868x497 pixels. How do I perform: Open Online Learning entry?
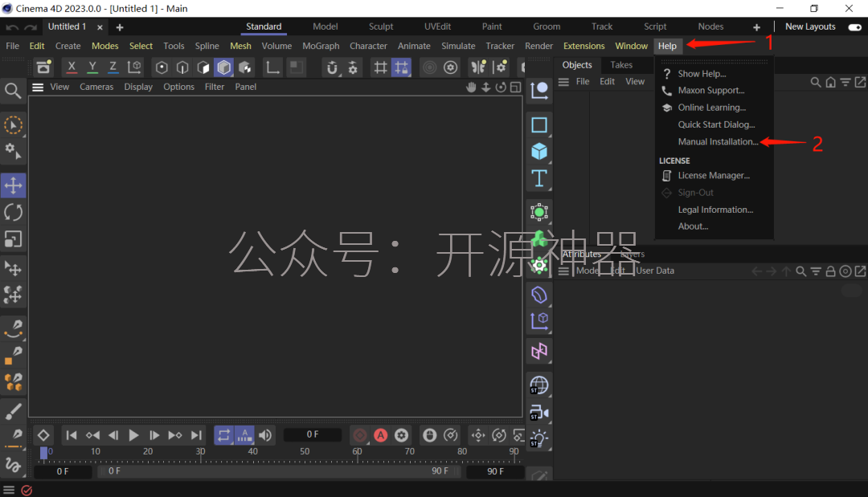point(712,108)
